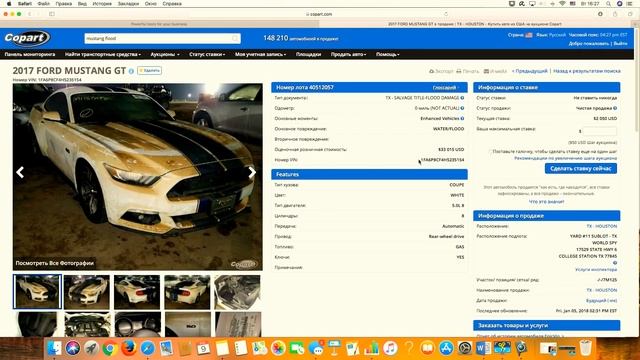Click the export icon above lot details
This screenshot has width=640, height=360.
point(431,71)
